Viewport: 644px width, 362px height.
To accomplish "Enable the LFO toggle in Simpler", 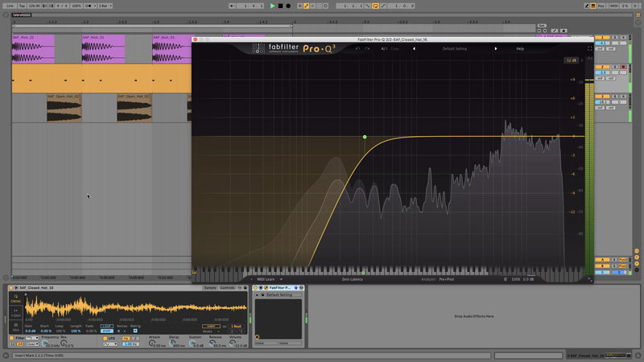I will [x=105, y=338].
